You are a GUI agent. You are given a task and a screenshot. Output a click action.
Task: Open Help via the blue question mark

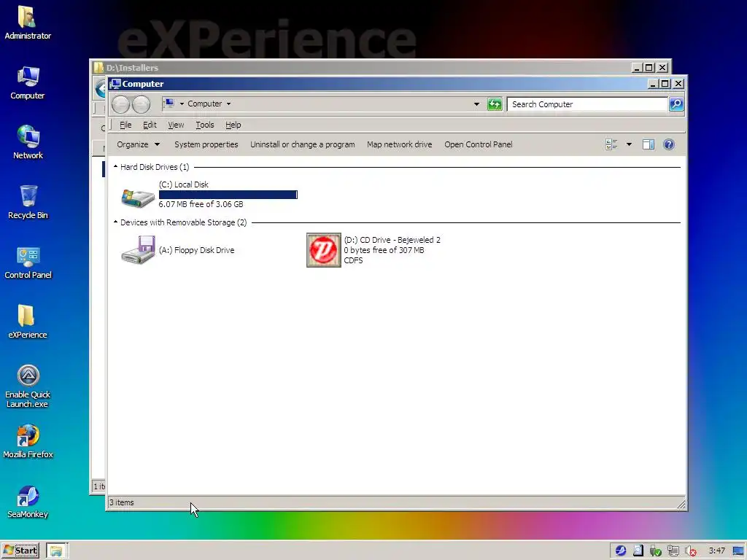tap(669, 144)
